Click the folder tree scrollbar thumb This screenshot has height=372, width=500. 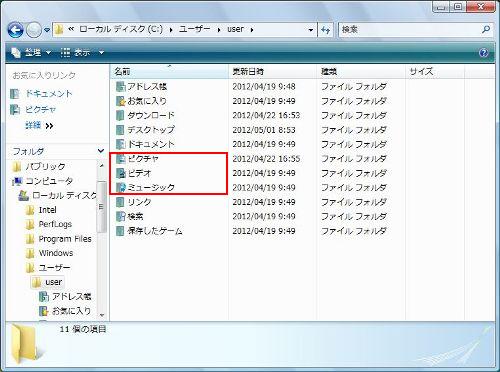102,207
